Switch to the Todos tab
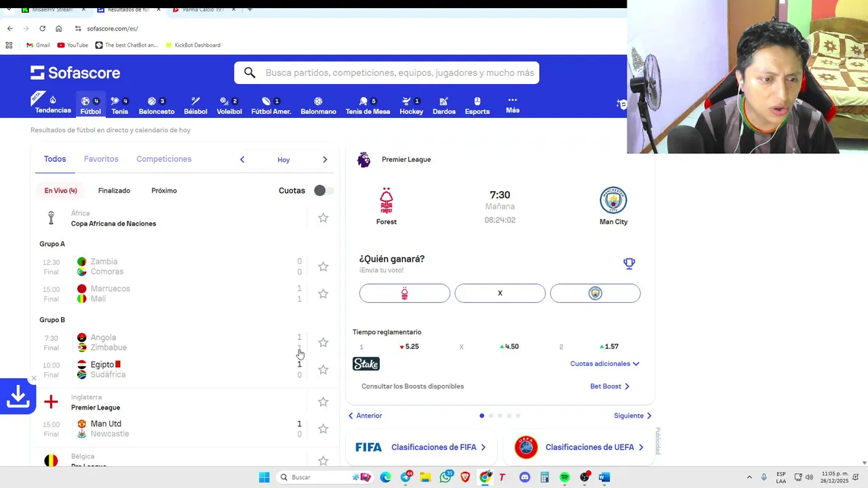 click(55, 159)
